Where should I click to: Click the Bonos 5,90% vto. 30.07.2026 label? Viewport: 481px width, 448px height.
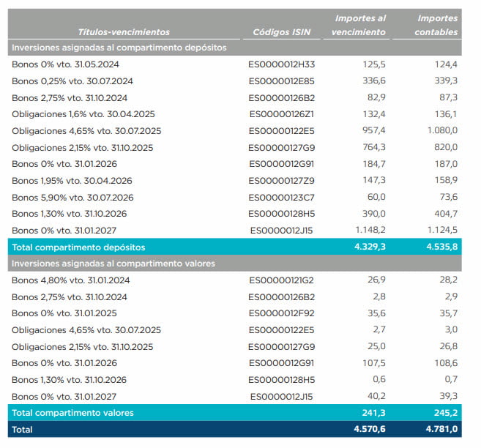point(69,197)
